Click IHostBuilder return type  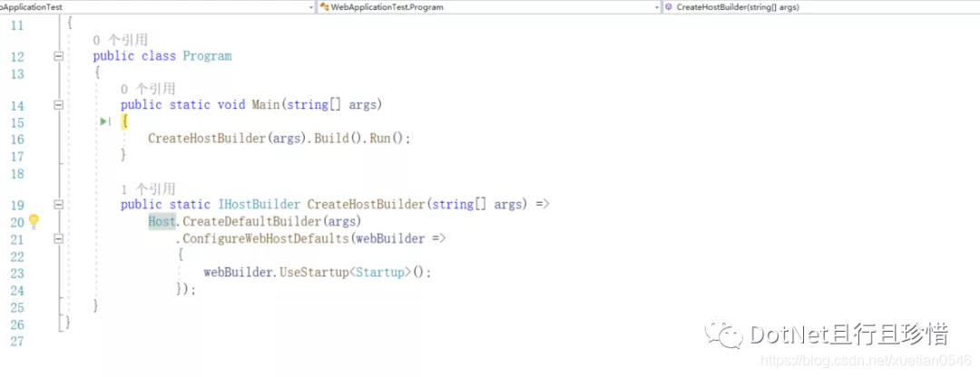point(260,204)
